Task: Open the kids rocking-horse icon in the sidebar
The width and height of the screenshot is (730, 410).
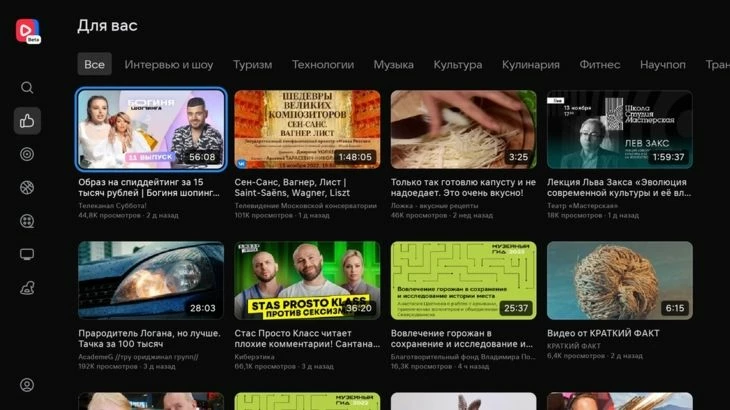Action: [x=27, y=288]
